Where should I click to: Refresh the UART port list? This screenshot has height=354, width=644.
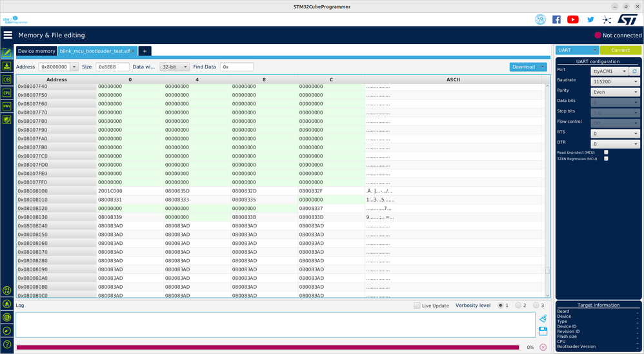pyautogui.click(x=634, y=71)
